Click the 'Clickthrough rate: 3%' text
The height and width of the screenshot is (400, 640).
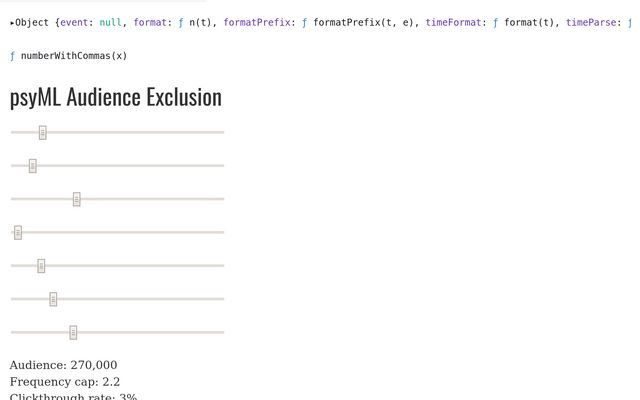(x=73, y=397)
